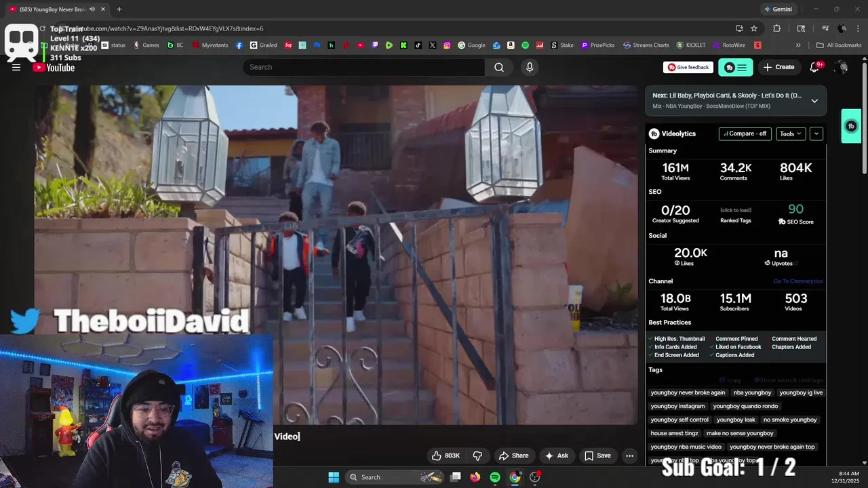The height and width of the screenshot is (488, 868).
Task: Open Task View in the taskbar
Action: (x=456, y=477)
